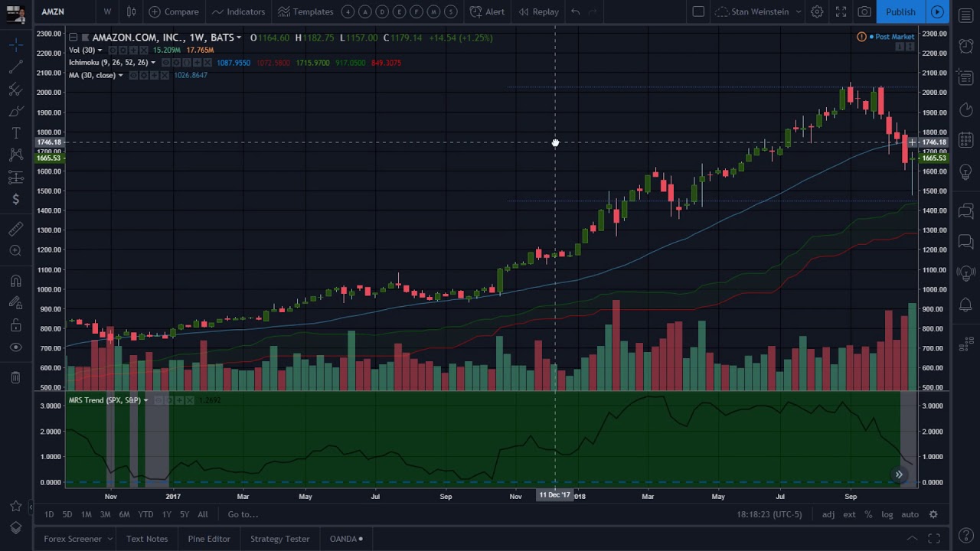The image size is (980, 551).
Task: Open the AMZN symbol search field
Action: [x=64, y=11]
